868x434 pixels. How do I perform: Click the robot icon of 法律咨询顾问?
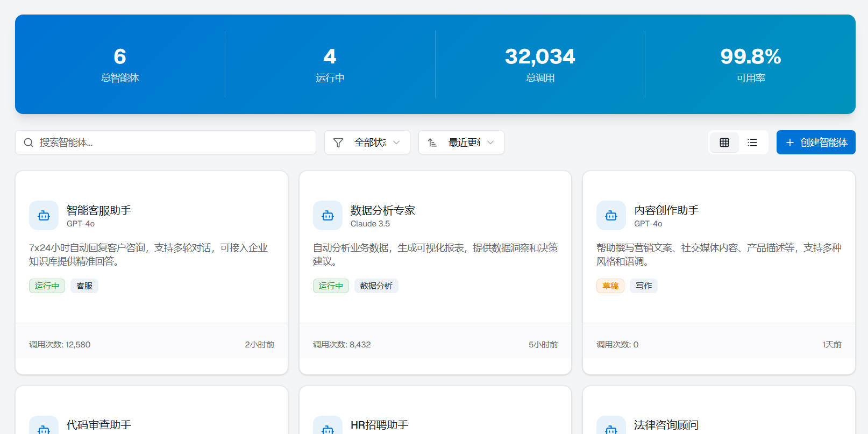tap(611, 428)
